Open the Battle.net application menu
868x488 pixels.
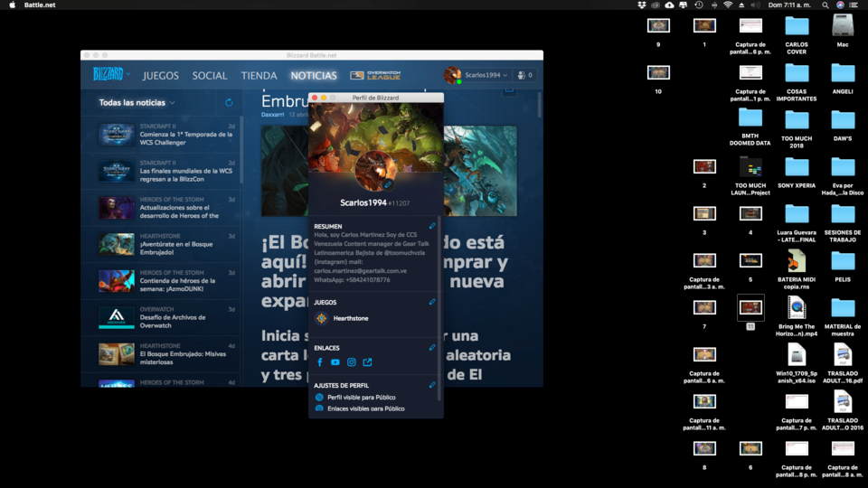[39, 5]
